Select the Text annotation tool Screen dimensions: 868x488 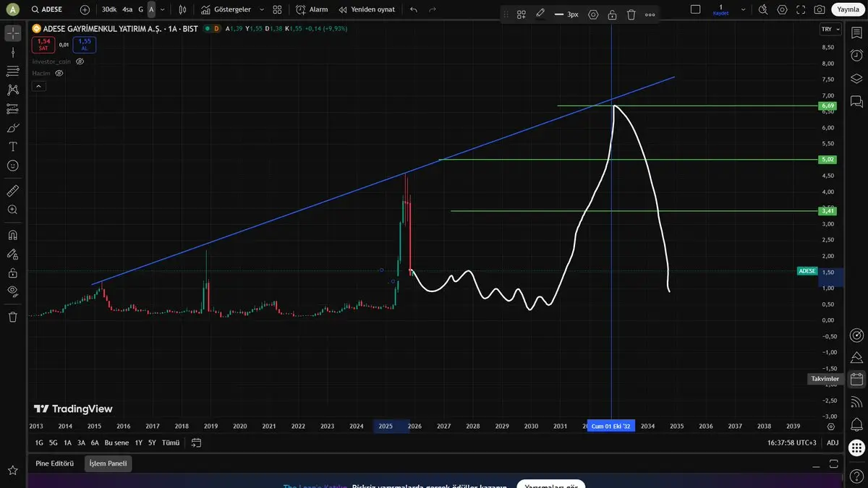point(12,146)
